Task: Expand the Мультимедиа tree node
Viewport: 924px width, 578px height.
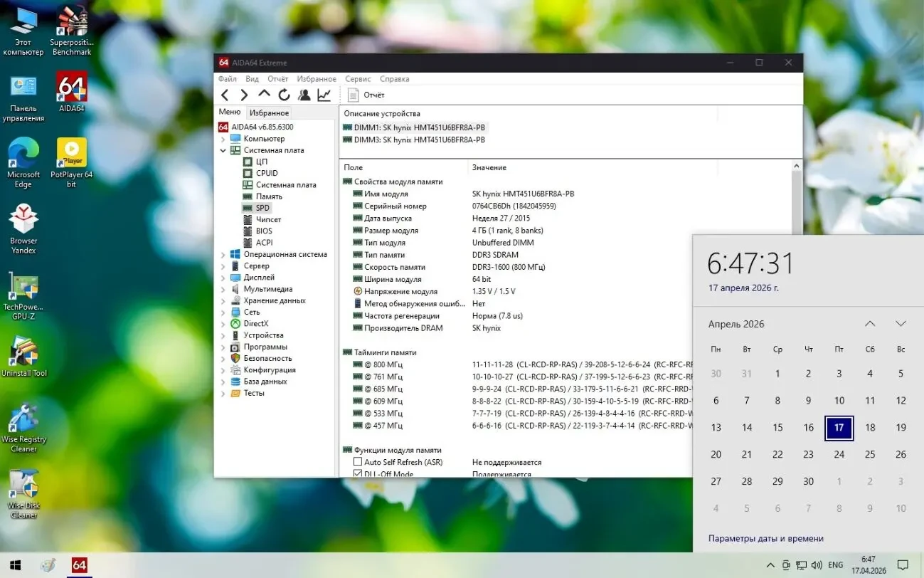Action: pos(223,288)
